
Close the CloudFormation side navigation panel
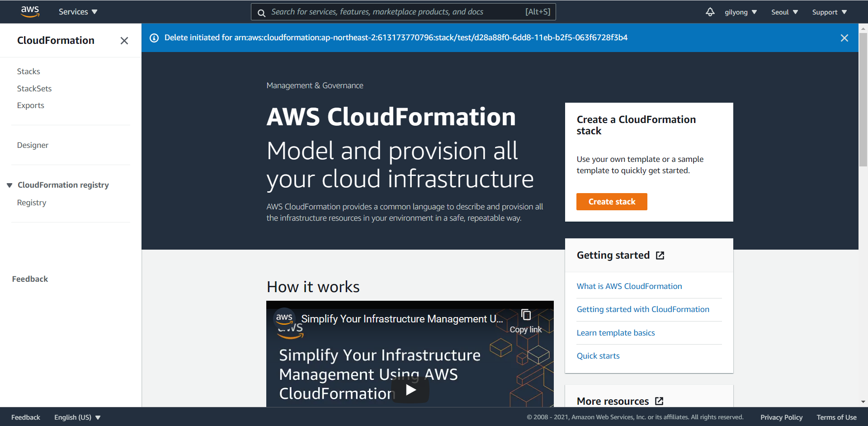click(x=124, y=41)
